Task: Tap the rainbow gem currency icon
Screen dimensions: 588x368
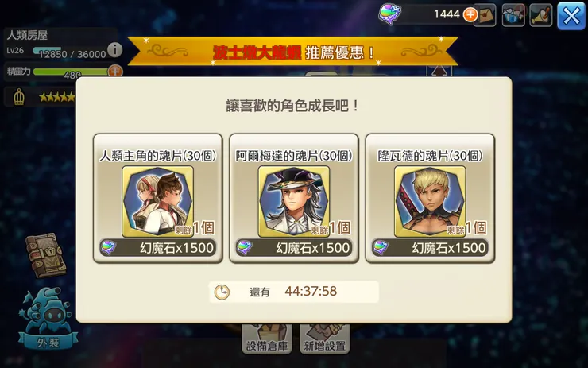Action: coord(389,14)
